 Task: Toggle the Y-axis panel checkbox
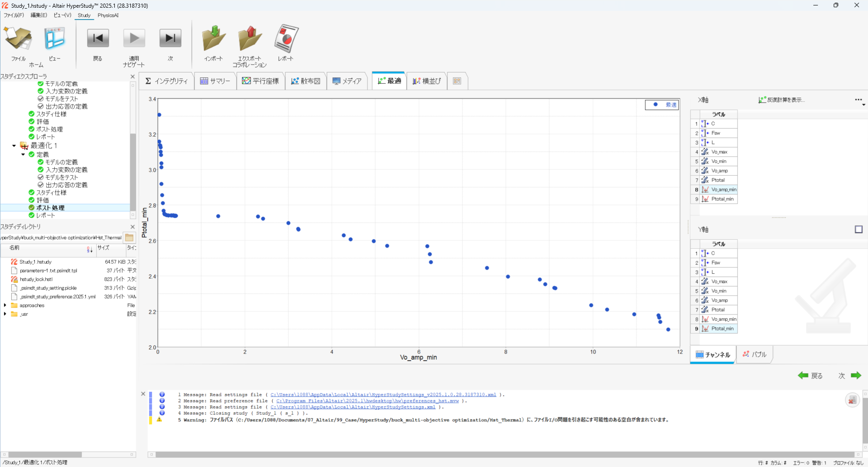[859, 229]
